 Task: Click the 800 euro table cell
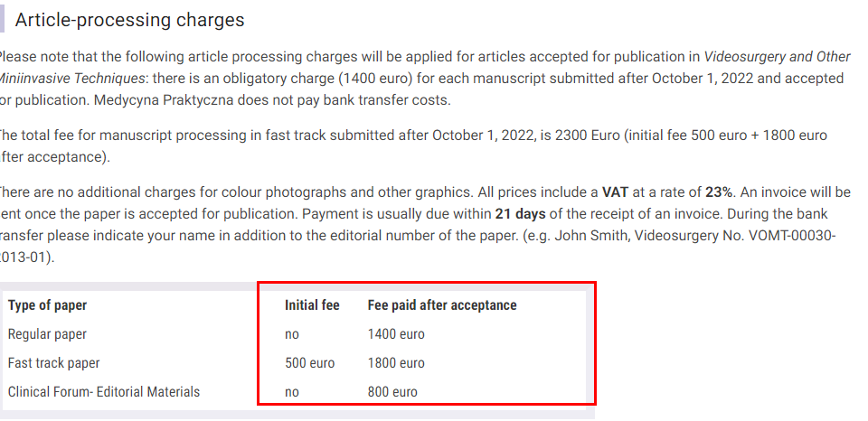point(393,392)
